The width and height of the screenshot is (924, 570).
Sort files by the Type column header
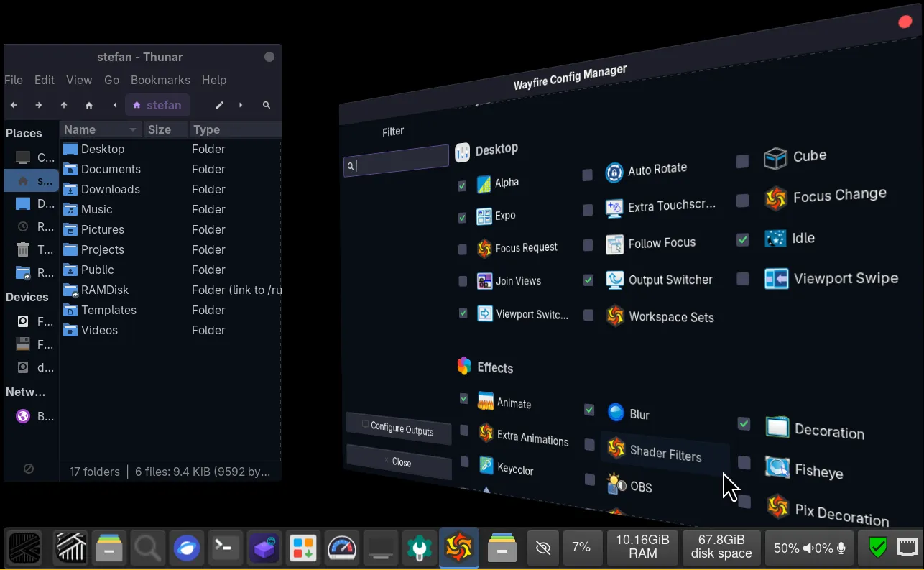(x=234, y=130)
